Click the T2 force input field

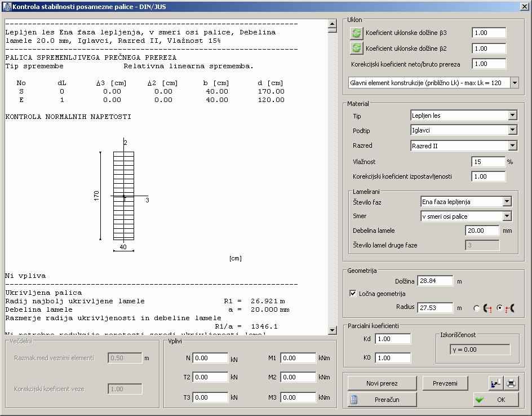tap(210, 377)
